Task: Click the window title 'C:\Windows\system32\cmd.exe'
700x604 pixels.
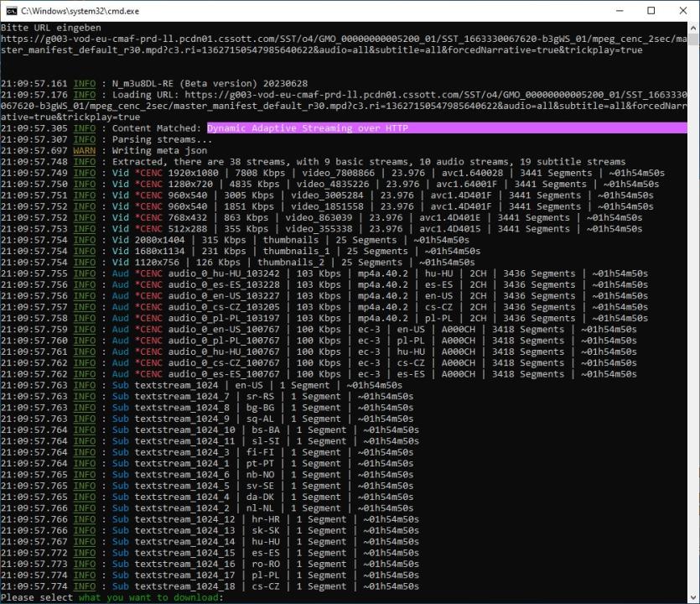Action: tap(80, 11)
